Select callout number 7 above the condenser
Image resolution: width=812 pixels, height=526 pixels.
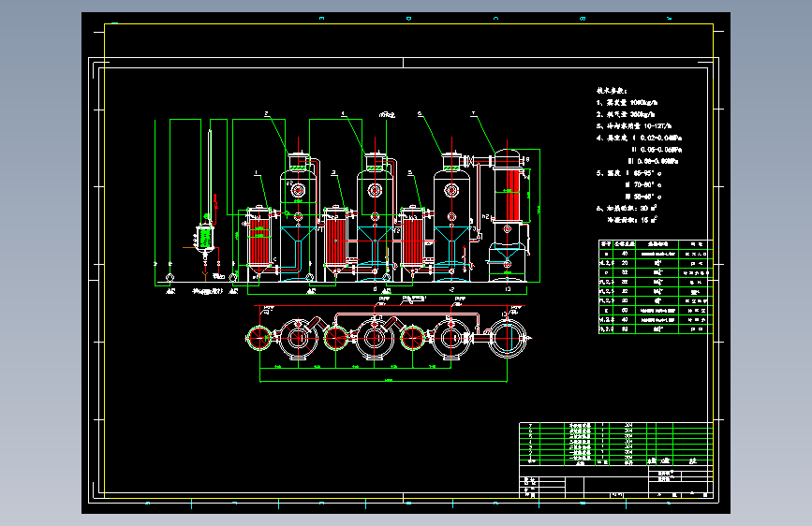[473, 113]
